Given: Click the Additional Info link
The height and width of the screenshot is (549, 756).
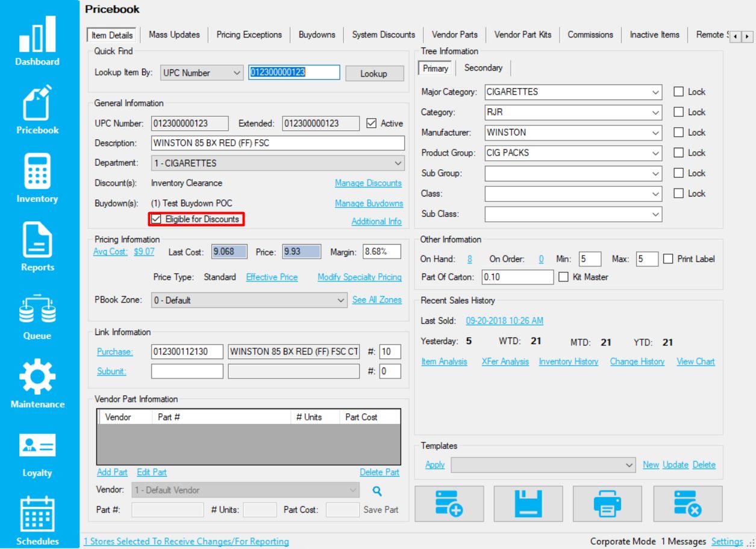Looking at the screenshot, I should [x=376, y=222].
